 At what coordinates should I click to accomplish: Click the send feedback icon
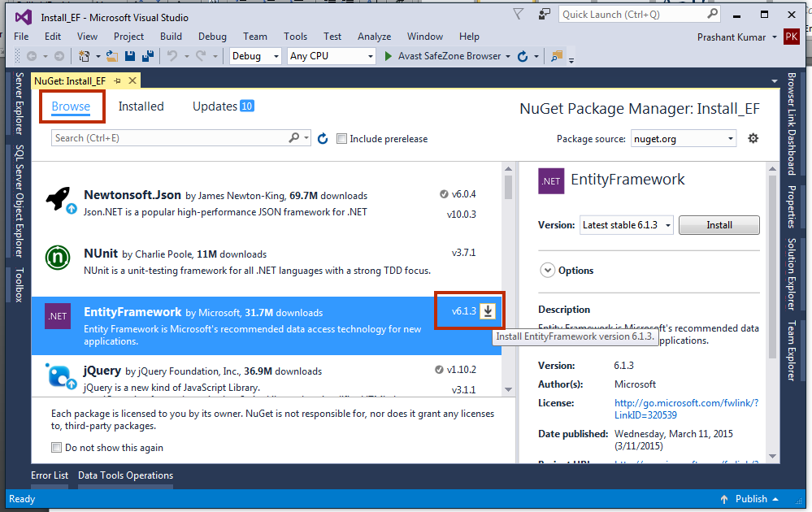pyautogui.click(x=545, y=14)
